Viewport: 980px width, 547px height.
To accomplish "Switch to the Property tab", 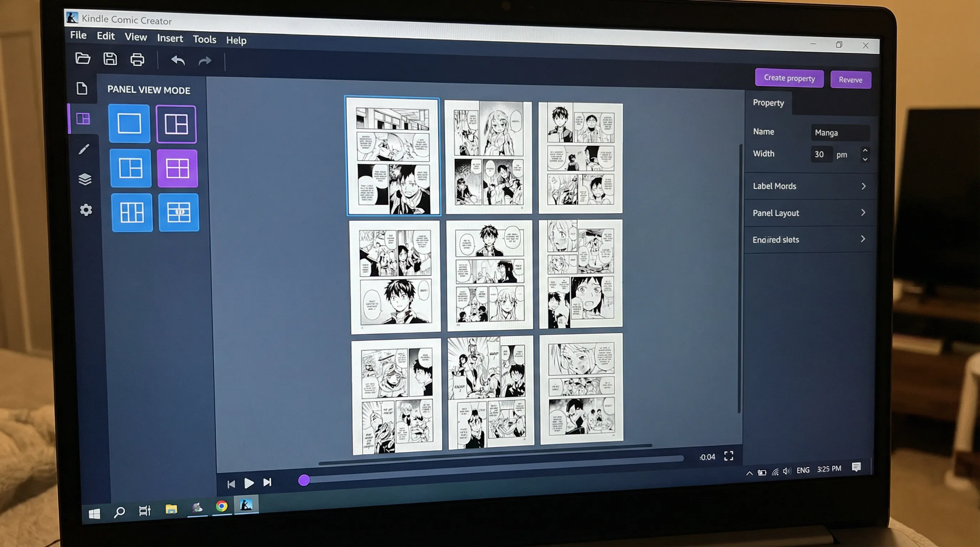I will click(768, 103).
